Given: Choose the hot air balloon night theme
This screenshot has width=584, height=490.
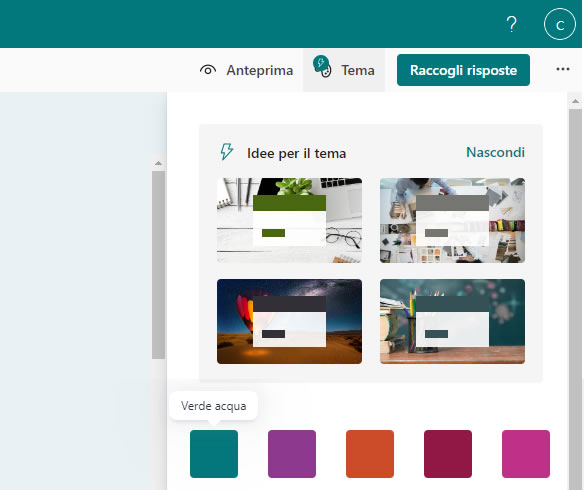Looking at the screenshot, I should coord(289,321).
